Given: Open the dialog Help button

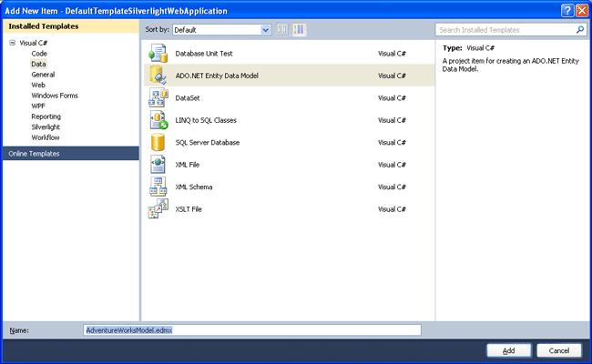Looking at the screenshot, I should point(567,11).
